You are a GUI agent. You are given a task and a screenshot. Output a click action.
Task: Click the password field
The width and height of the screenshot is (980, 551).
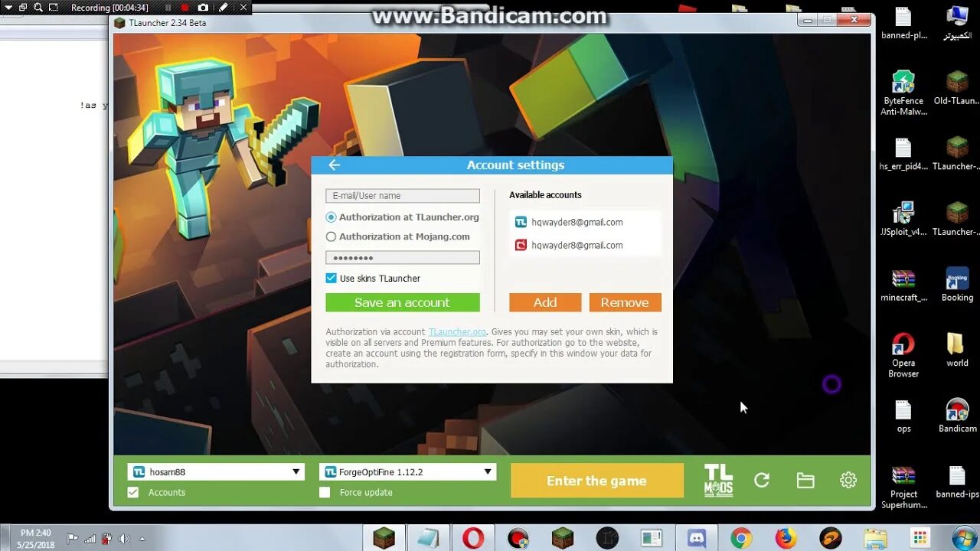coord(403,258)
